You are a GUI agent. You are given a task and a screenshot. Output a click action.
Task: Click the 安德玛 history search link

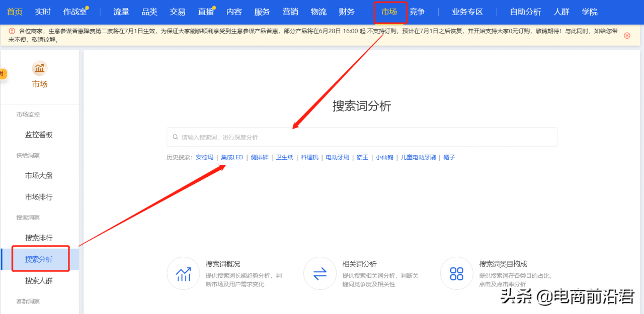[x=204, y=157]
